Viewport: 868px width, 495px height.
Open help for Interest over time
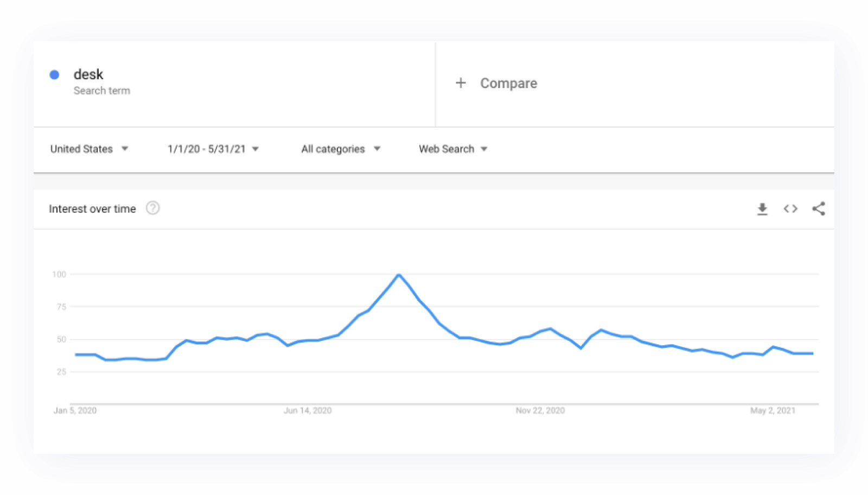point(153,208)
